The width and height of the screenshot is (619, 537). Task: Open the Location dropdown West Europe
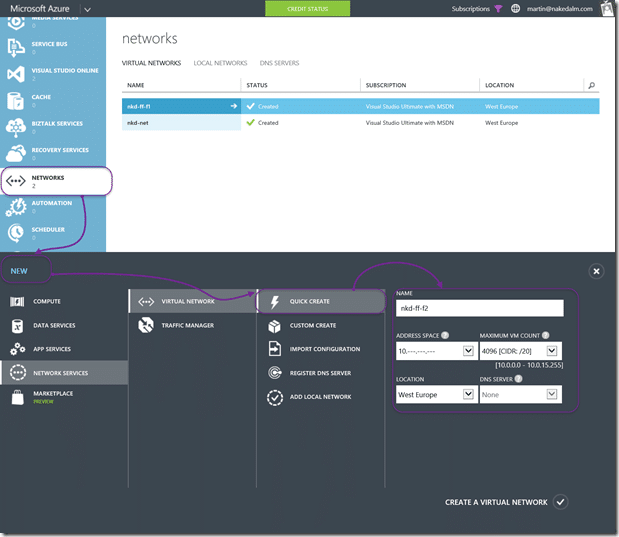437,394
